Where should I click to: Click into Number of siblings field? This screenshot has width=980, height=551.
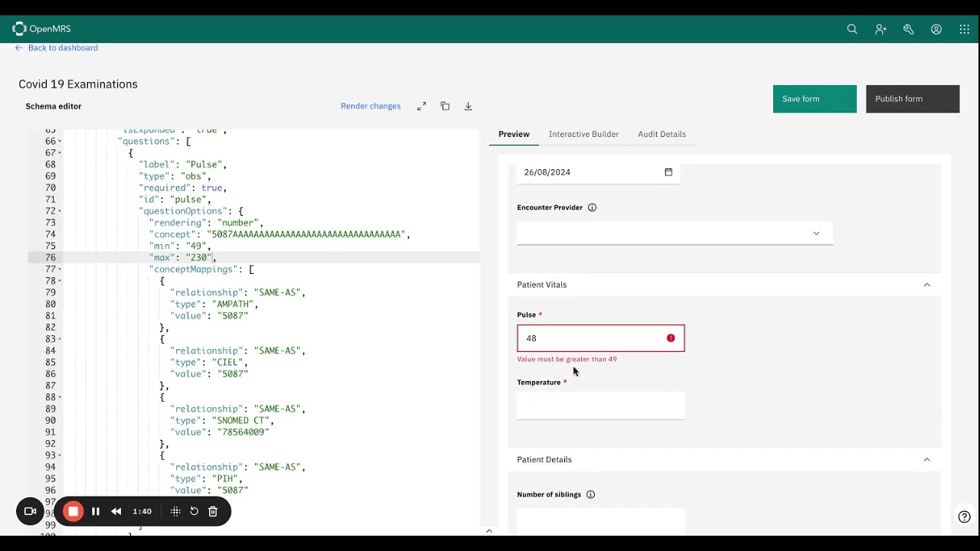tap(601, 520)
